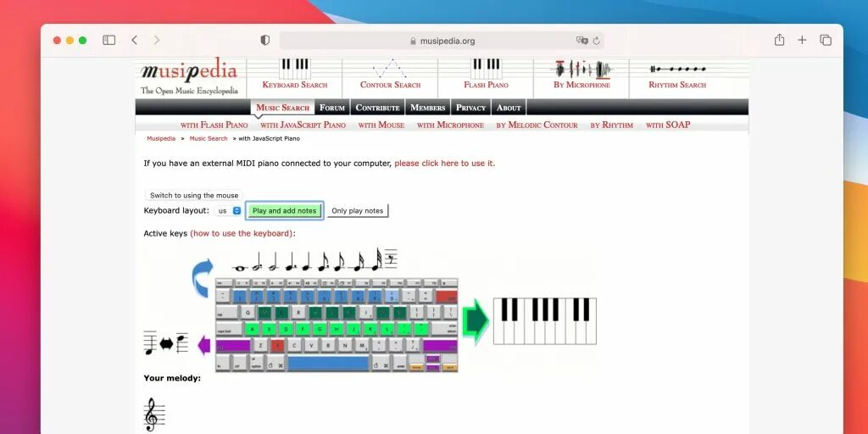Open the Members menu item

tap(428, 108)
